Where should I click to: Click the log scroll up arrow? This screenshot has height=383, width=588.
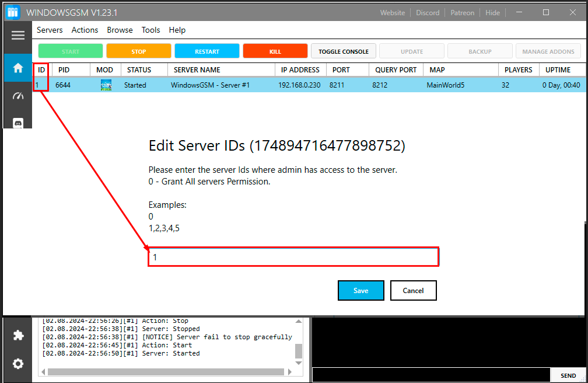coord(299,322)
